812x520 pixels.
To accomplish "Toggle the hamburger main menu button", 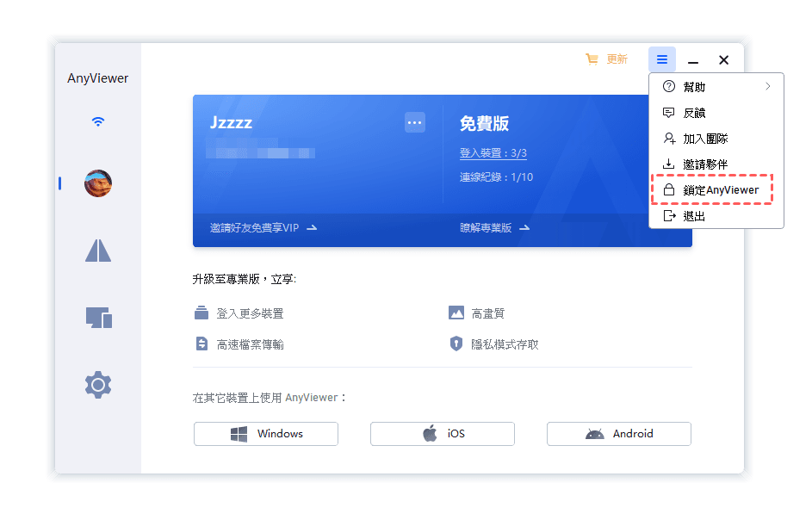I will [x=662, y=59].
